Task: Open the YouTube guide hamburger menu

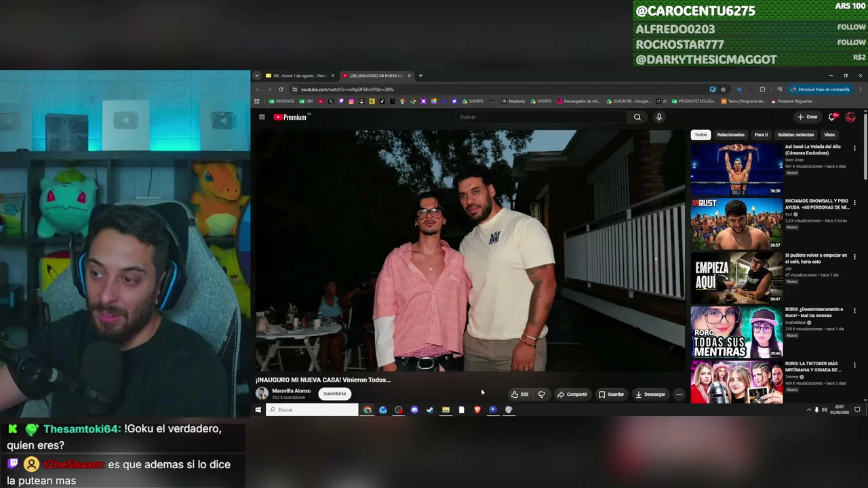Action: pyautogui.click(x=262, y=117)
